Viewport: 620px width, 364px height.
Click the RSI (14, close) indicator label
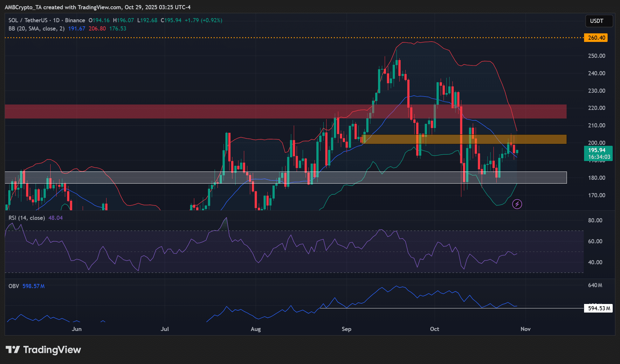point(26,218)
